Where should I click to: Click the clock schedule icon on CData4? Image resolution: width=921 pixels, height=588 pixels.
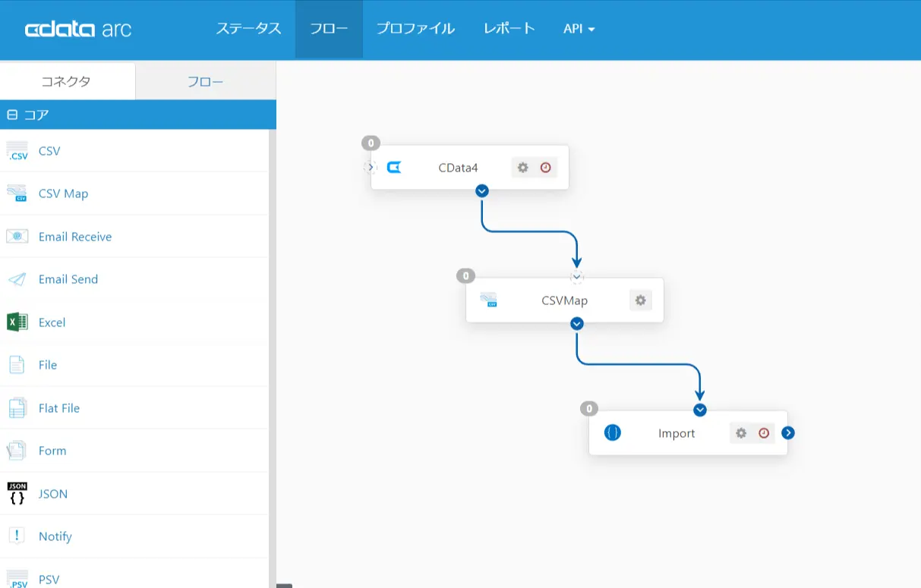545,168
